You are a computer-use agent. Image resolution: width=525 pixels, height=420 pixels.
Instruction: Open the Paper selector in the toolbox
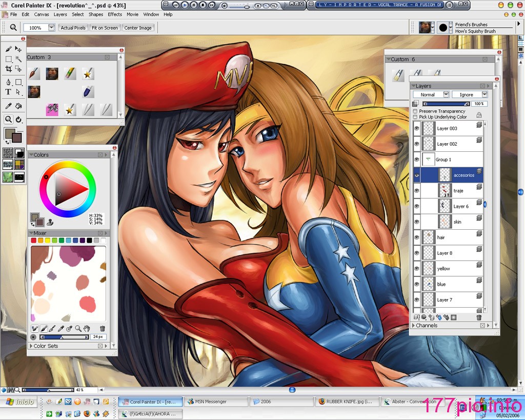(x=8, y=153)
